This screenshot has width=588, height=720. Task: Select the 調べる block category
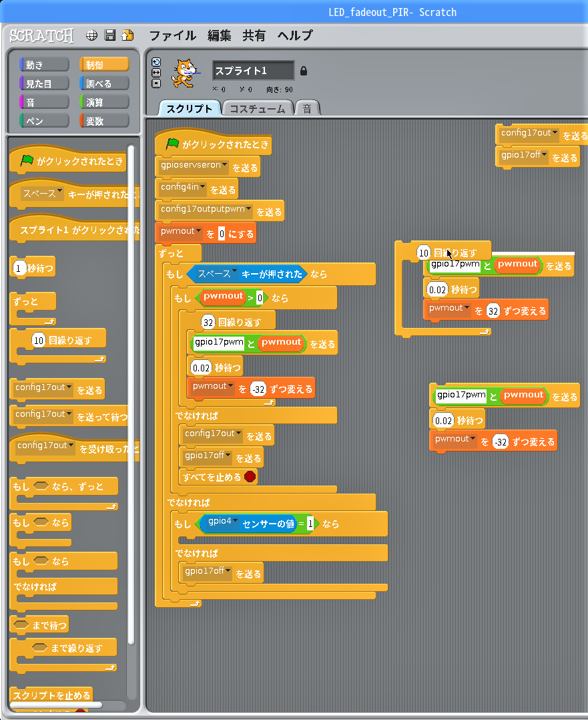click(104, 83)
